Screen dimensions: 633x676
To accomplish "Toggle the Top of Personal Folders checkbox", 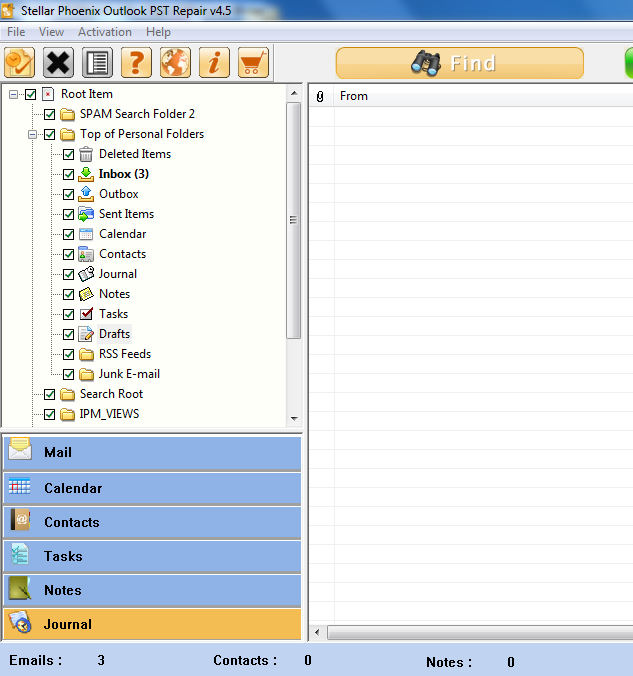I will pos(50,135).
